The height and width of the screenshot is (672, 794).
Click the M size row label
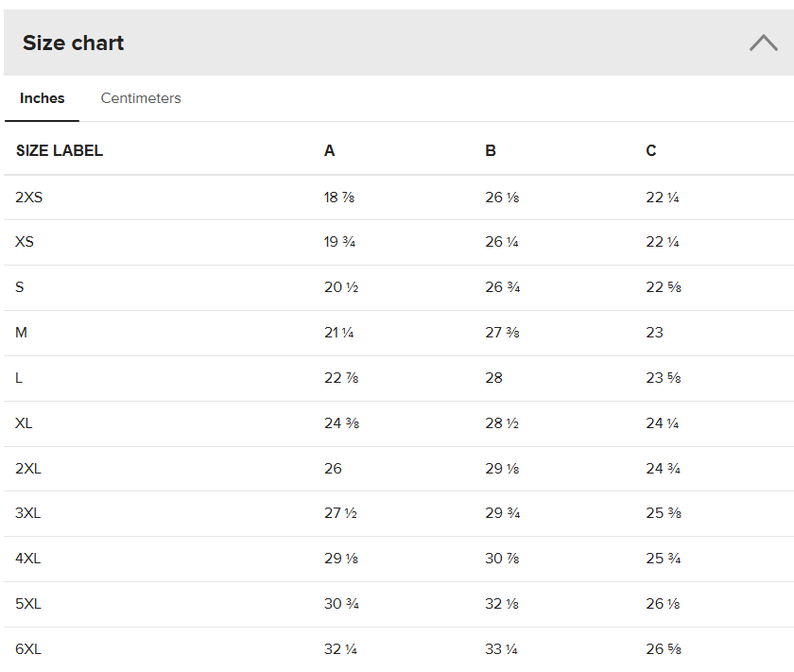(22, 333)
